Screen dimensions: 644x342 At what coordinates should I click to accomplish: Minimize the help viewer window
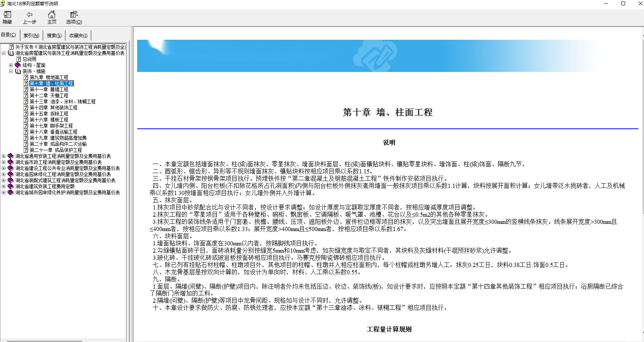(606, 3)
